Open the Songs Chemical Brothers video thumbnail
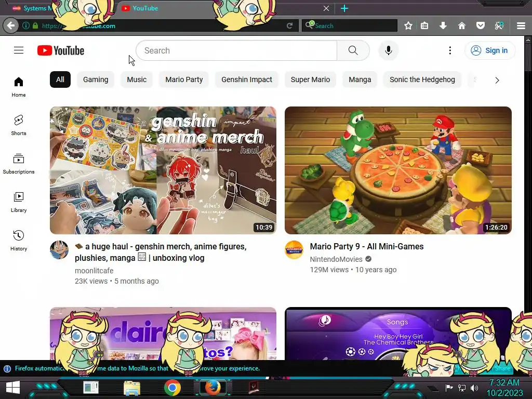 pyautogui.click(x=398, y=334)
